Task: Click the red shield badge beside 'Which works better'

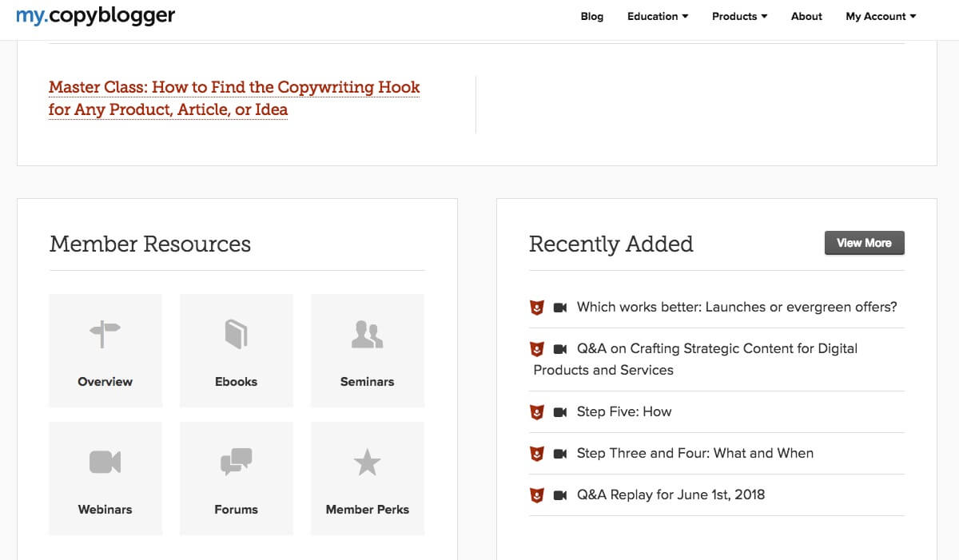Action: click(x=537, y=307)
